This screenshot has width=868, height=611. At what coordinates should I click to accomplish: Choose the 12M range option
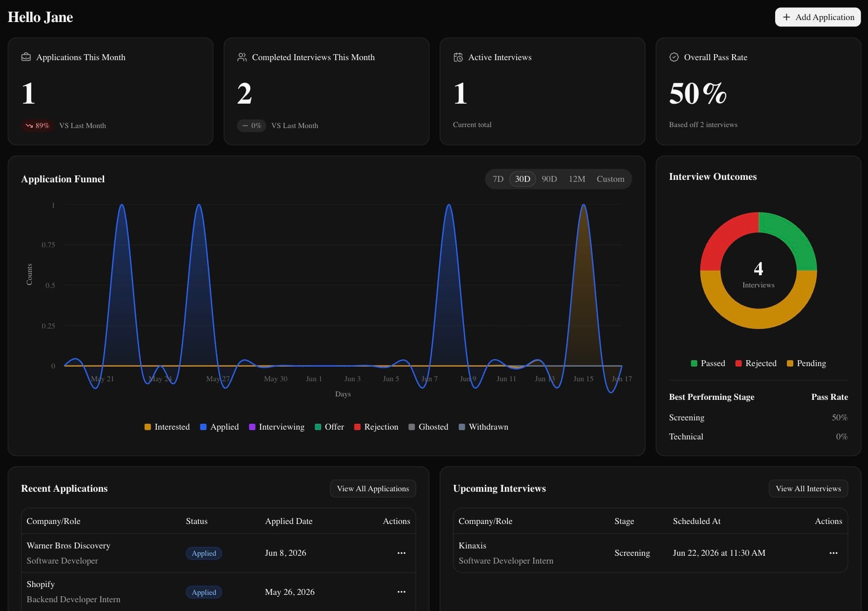[577, 179]
